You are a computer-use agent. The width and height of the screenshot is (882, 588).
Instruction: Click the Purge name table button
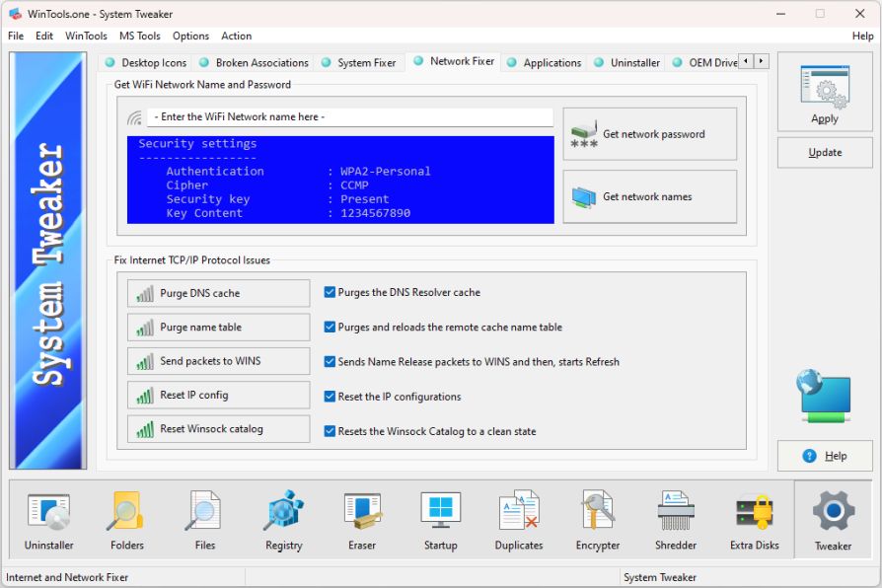(218, 327)
